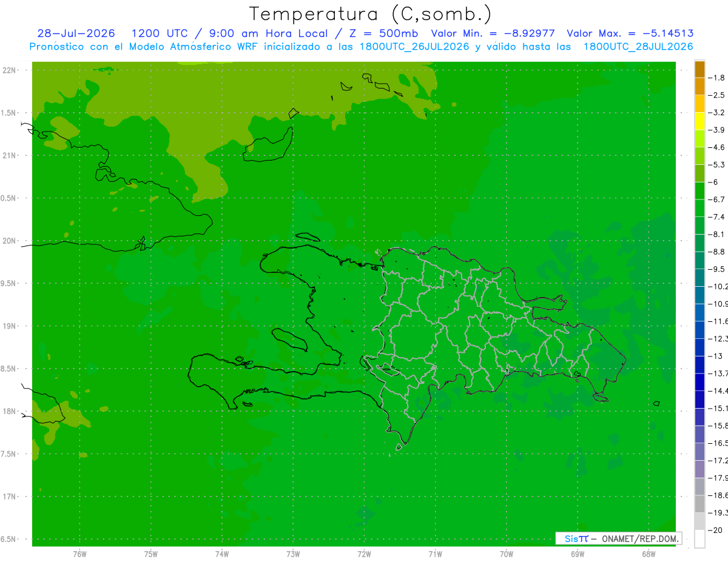
Task: Click the '-5.3' colorbar value
Action: coord(718,165)
